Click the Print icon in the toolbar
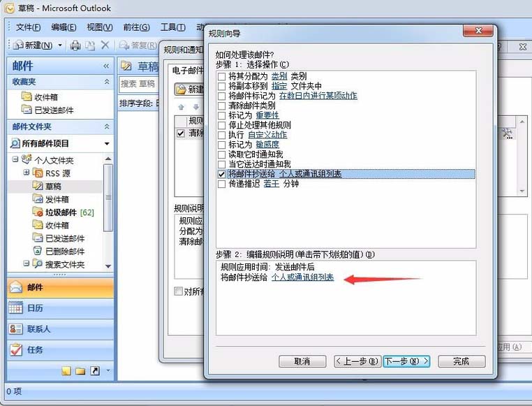 point(75,45)
